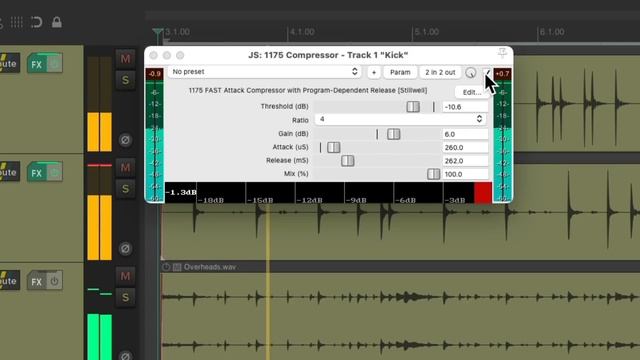This screenshot has width=640, height=360.
Task: Click the Threshold value field -10.6
Action: click(465, 107)
